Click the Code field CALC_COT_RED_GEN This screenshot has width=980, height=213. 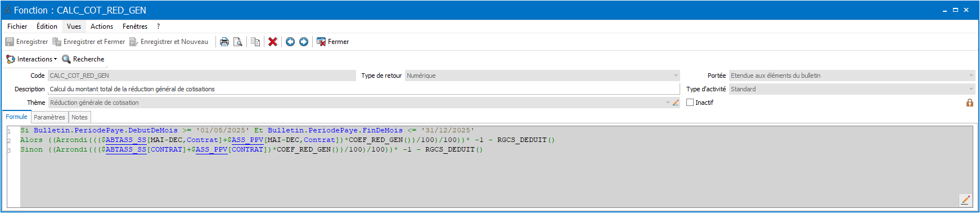[201, 76]
